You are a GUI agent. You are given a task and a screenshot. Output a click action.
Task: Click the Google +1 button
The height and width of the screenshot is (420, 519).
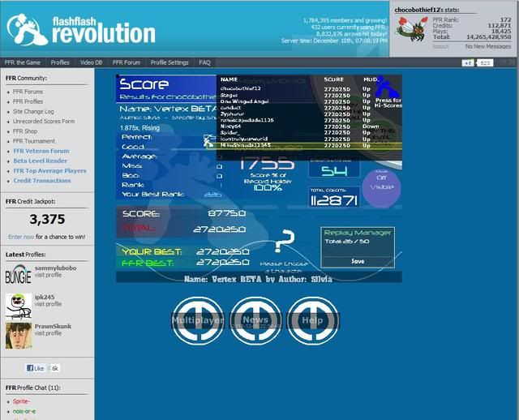coord(468,62)
